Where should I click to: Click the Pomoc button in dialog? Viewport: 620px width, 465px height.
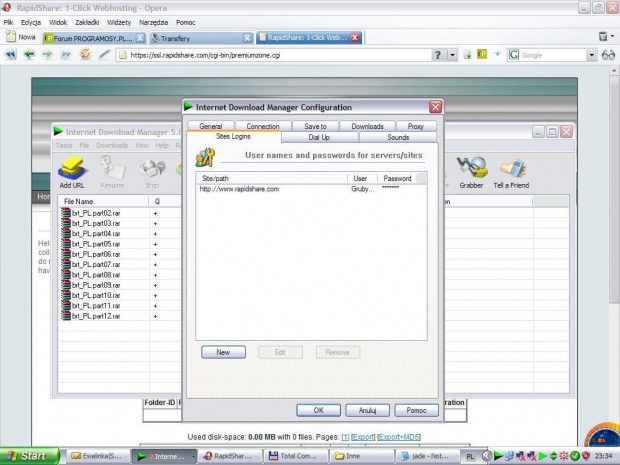(x=416, y=410)
